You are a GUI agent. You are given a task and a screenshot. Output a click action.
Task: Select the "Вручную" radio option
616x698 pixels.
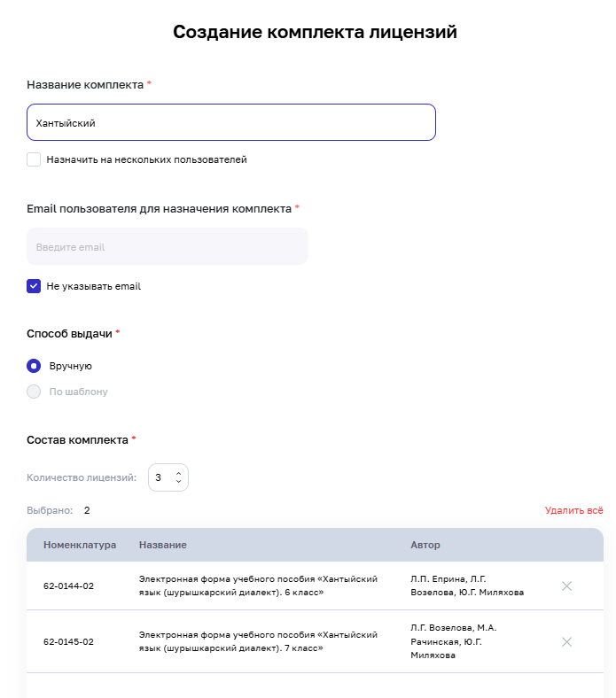click(x=34, y=366)
